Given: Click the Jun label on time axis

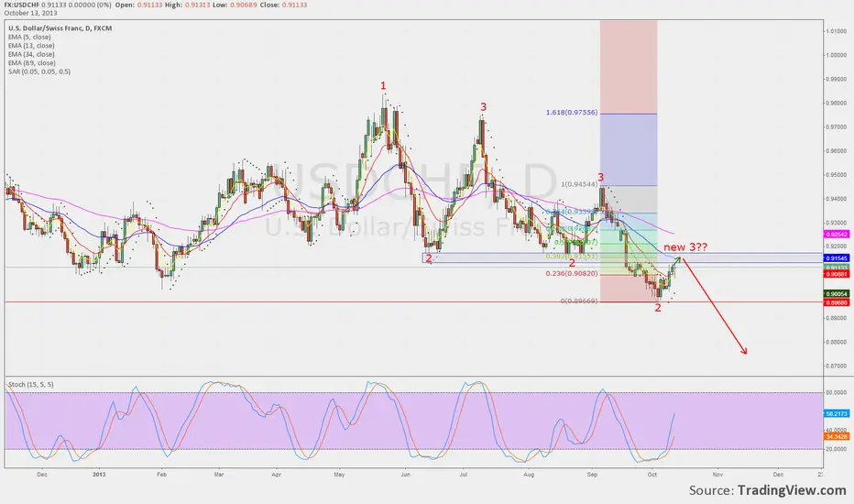Looking at the screenshot, I should 405,475.
